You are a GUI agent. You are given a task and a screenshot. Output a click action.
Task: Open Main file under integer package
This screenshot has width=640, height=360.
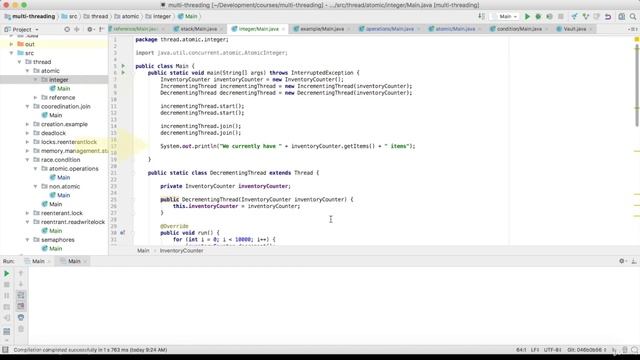[63, 89]
